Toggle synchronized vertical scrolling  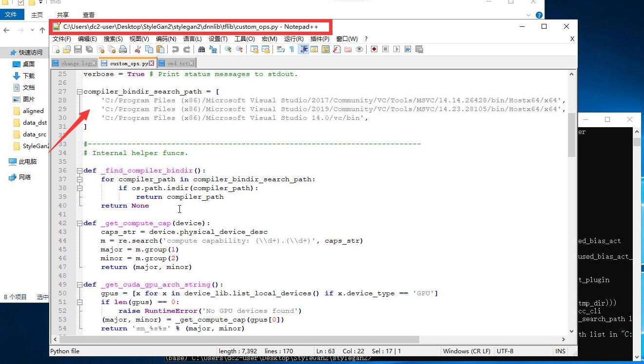[x=254, y=49]
